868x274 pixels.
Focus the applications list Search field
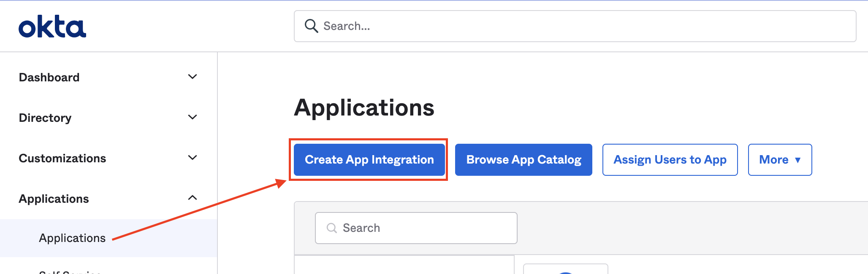(416, 228)
